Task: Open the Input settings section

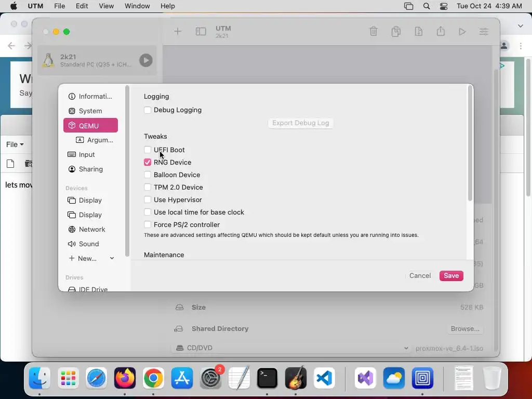Action: 90,154
